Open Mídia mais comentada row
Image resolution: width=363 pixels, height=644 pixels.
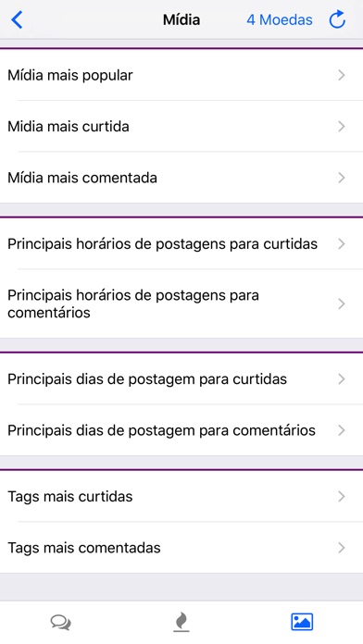(181, 178)
